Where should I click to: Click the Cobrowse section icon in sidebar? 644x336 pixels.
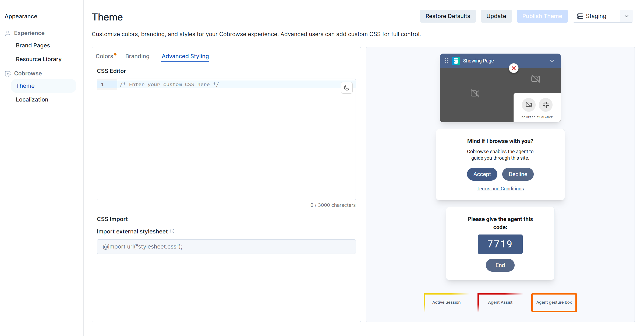click(x=8, y=73)
